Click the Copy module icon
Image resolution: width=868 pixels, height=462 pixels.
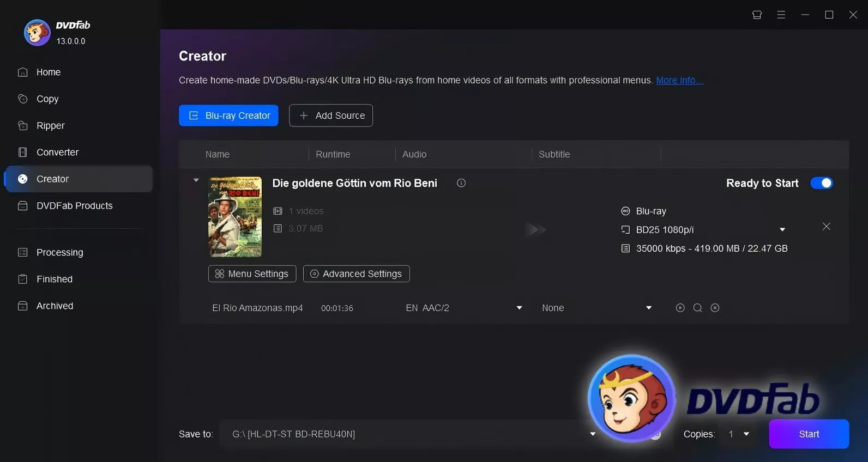coord(23,99)
